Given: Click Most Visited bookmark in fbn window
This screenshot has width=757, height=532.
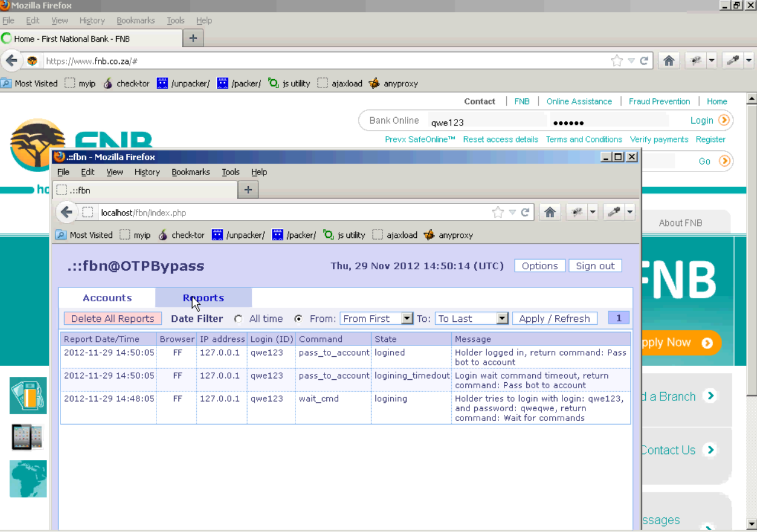Looking at the screenshot, I should click(84, 235).
